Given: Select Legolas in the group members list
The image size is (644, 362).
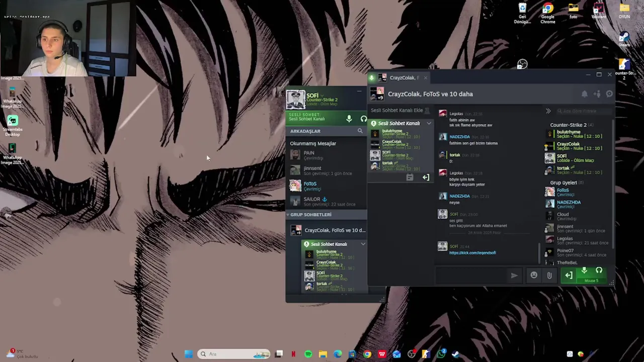Looking at the screenshot, I should coord(579,240).
